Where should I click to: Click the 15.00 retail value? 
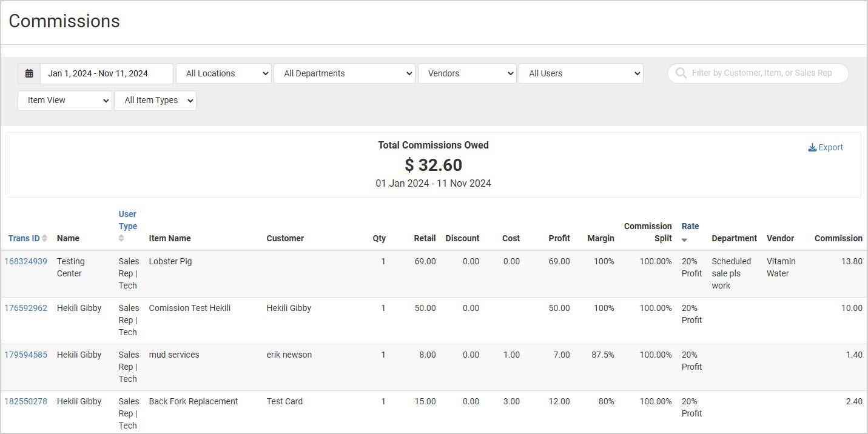[x=425, y=401]
